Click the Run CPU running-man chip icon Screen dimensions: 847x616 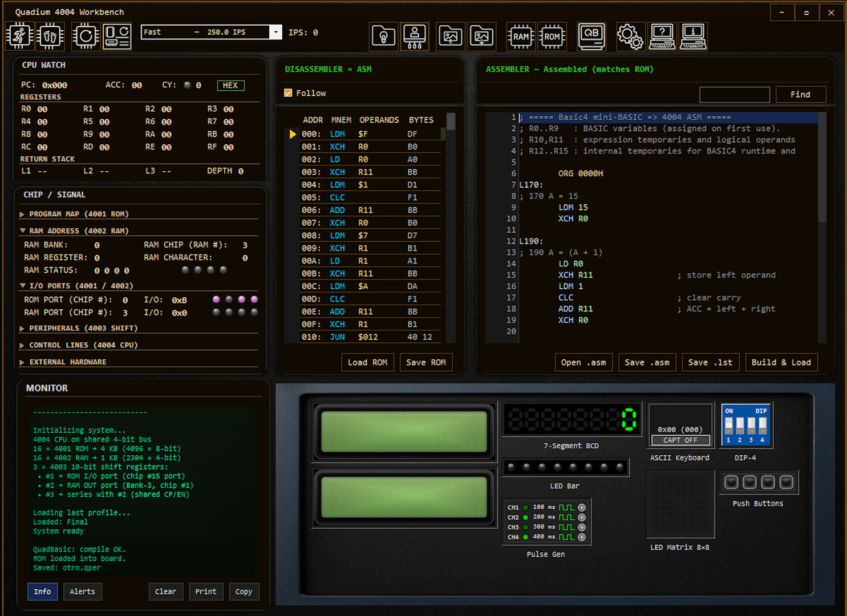[x=20, y=37]
